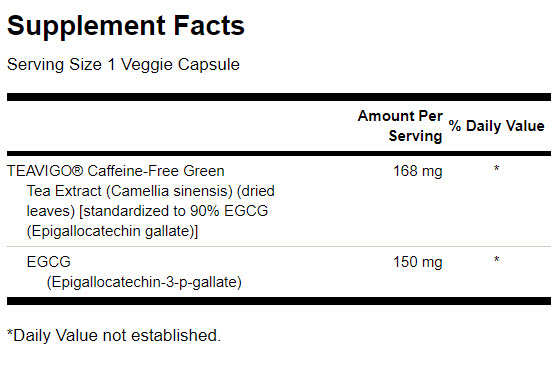Screen dimensions: 556x367
Task: Select the (Epigallocatechin-3-p-gallate) text
Action: coord(144,283)
